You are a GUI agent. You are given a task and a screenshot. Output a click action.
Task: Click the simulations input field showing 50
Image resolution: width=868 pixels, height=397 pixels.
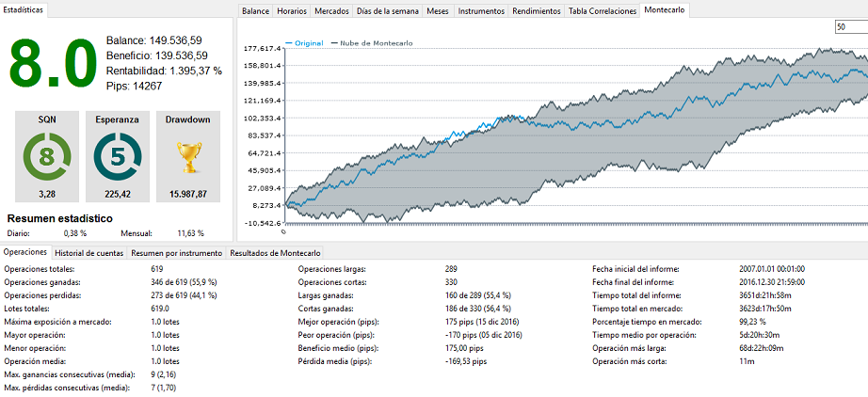coord(849,27)
